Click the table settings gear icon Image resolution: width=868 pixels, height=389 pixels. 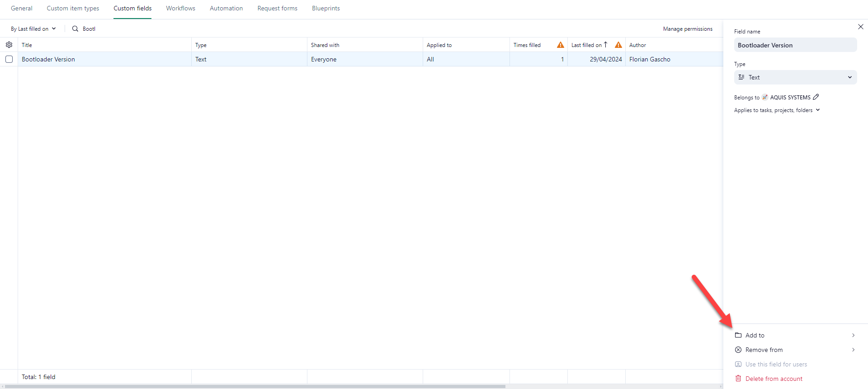(x=9, y=45)
